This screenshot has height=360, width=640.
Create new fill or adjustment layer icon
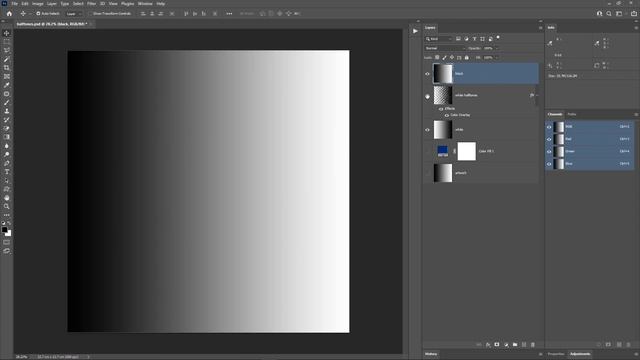click(506, 345)
